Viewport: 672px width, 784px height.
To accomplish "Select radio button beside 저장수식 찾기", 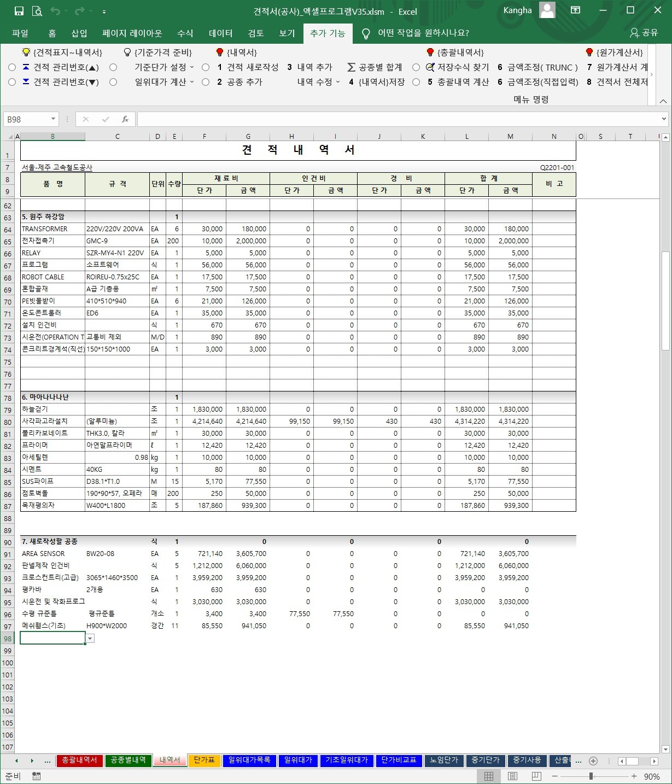I will [416, 67].
